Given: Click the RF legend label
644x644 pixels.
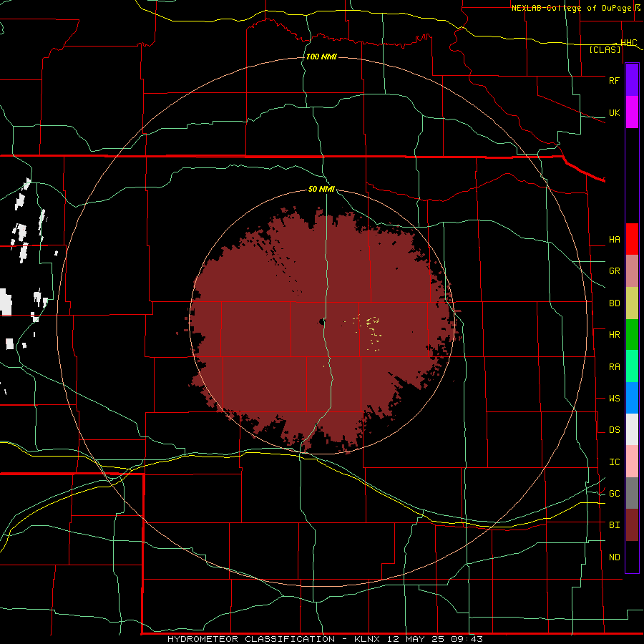Looking at the screenshot, I should pos(614,80).
